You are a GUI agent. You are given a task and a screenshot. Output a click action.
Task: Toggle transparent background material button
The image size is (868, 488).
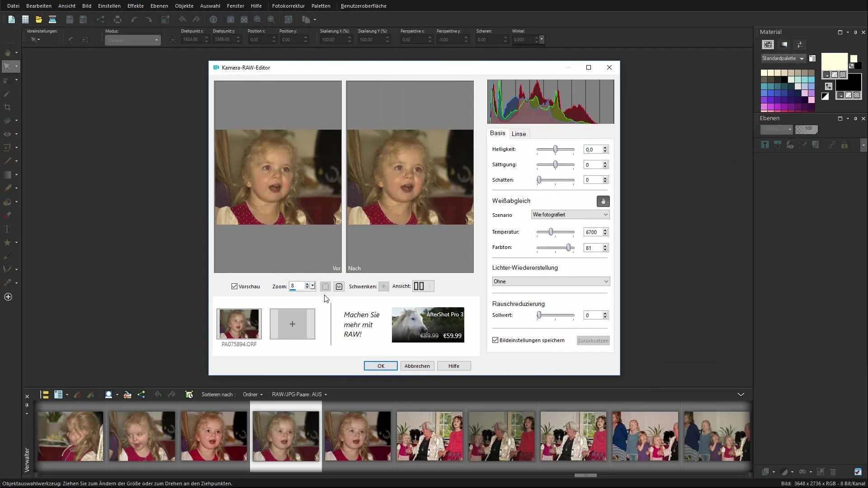(x=857, y=95)
